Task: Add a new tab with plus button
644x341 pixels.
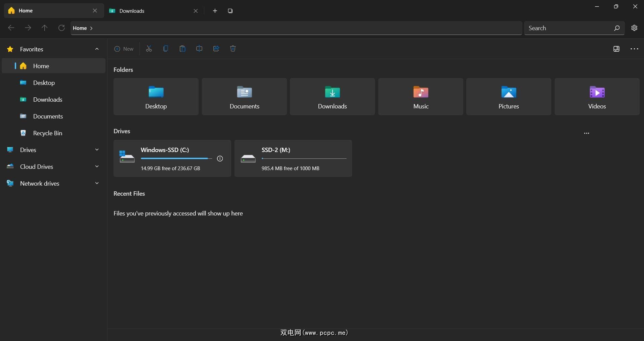Action: click(215, 11)
